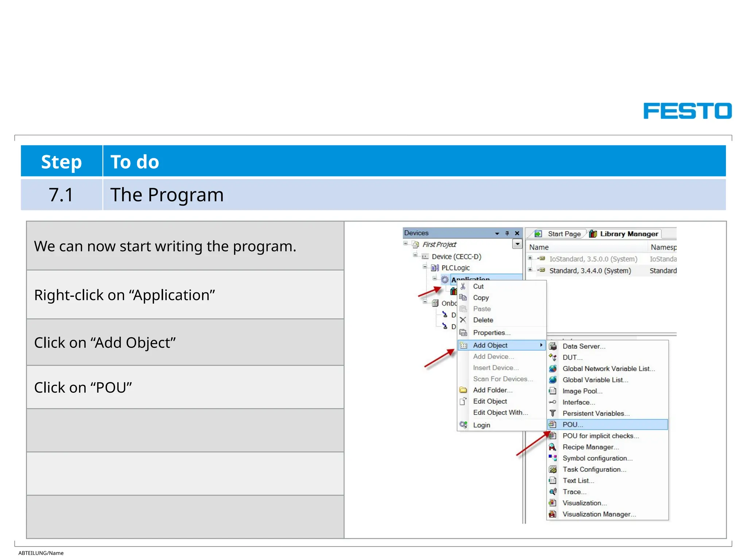Viewport: 747px width, 560px height.
Task: Open the Devices panel dropdown arrow
Action: click(497, 233)
